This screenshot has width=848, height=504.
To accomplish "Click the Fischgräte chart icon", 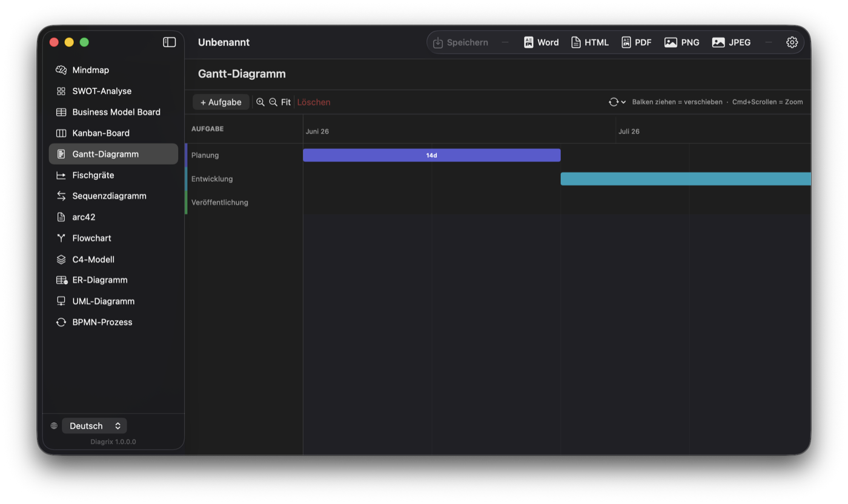I will [61, 175].
